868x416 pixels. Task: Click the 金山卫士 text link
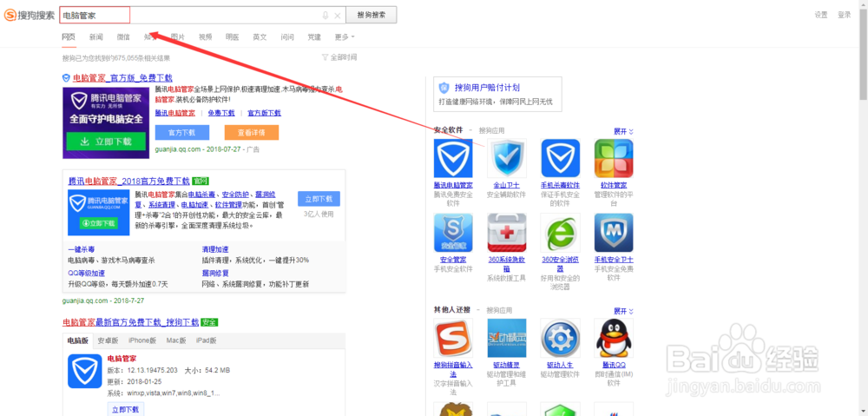click(507, 185)
